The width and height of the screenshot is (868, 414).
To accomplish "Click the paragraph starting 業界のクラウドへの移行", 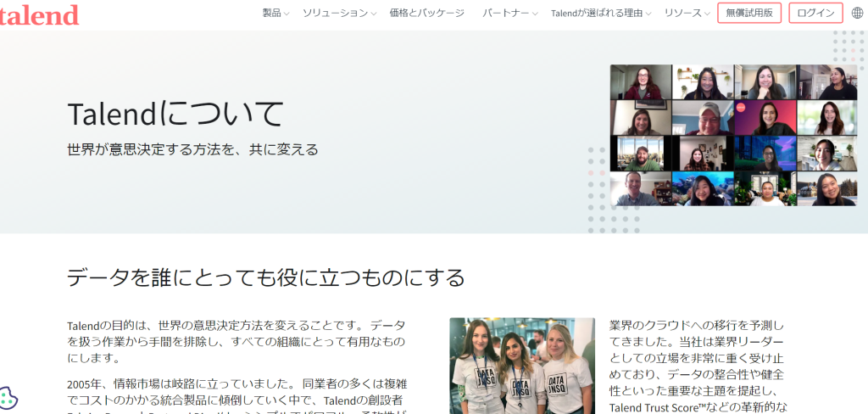I will 697,366.
